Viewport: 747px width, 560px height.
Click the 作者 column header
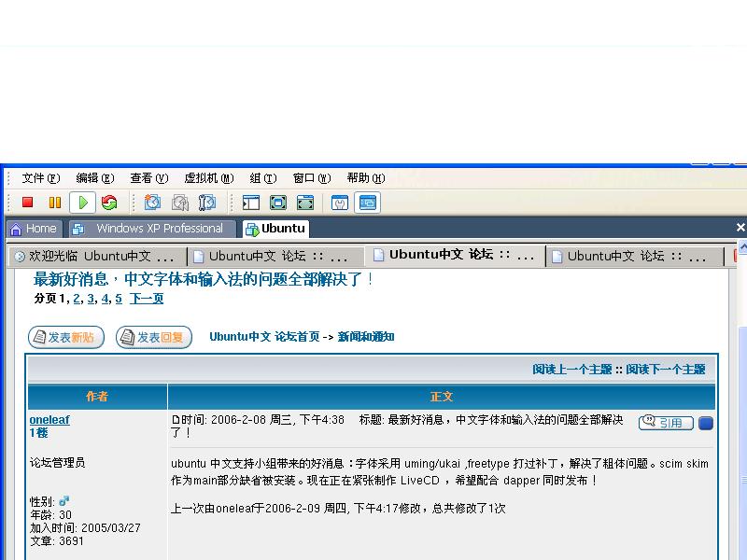97,396
